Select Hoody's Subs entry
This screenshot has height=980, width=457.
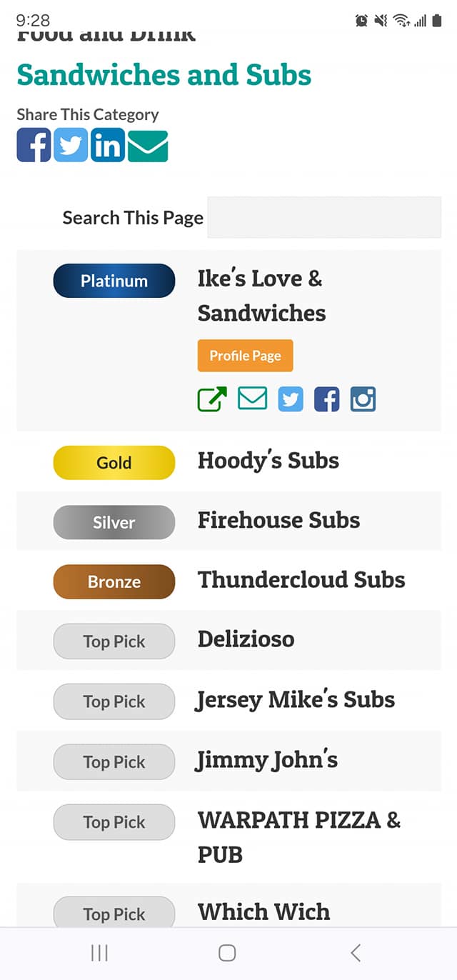(268, 461)
